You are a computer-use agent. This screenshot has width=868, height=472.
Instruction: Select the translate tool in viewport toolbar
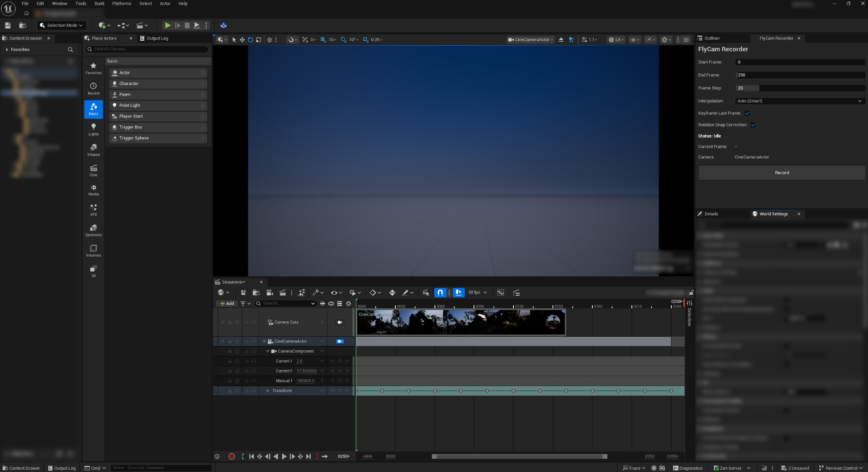click(x=242, y=39)
